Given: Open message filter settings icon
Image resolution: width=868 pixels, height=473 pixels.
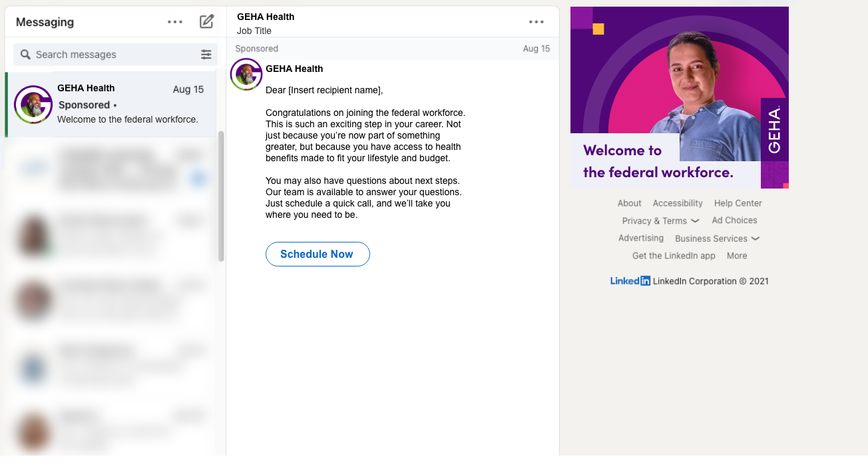Looking at the screenshot, I should click(x=206, y=55).
